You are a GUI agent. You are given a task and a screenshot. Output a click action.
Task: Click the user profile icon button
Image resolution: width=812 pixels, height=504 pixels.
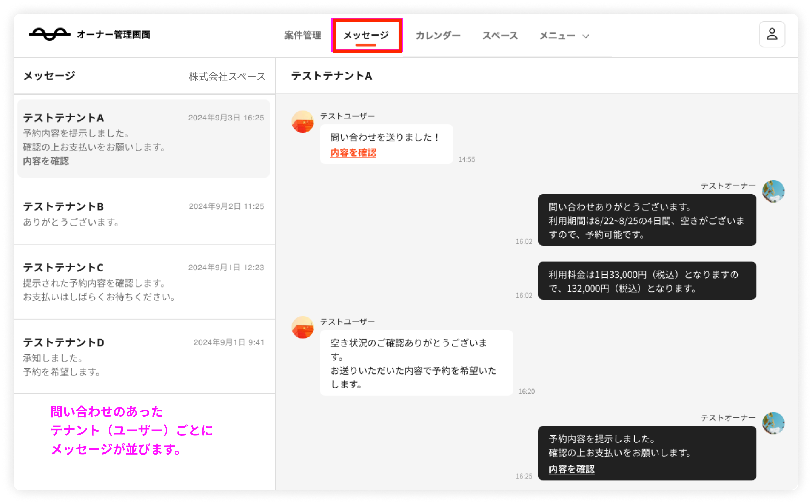click(x=772, y=34)
